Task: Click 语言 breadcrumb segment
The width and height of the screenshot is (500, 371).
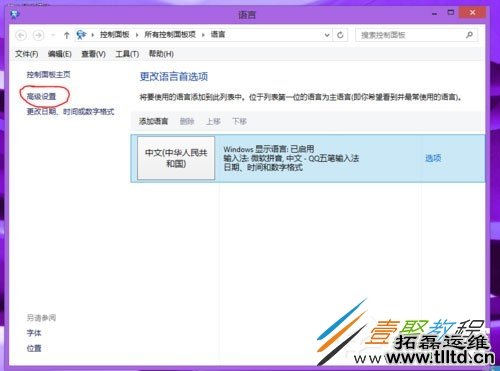Action: pos(218,35)
